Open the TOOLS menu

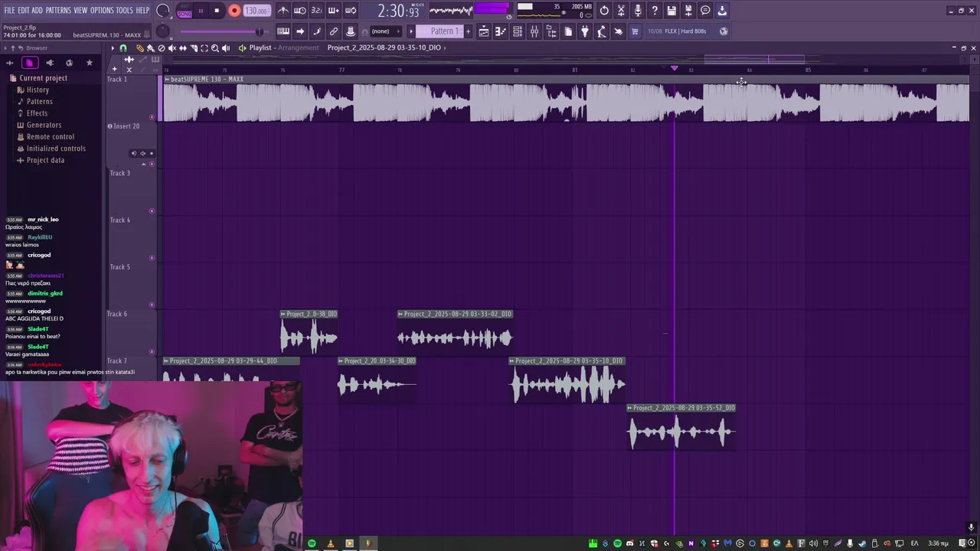(125, 10)
